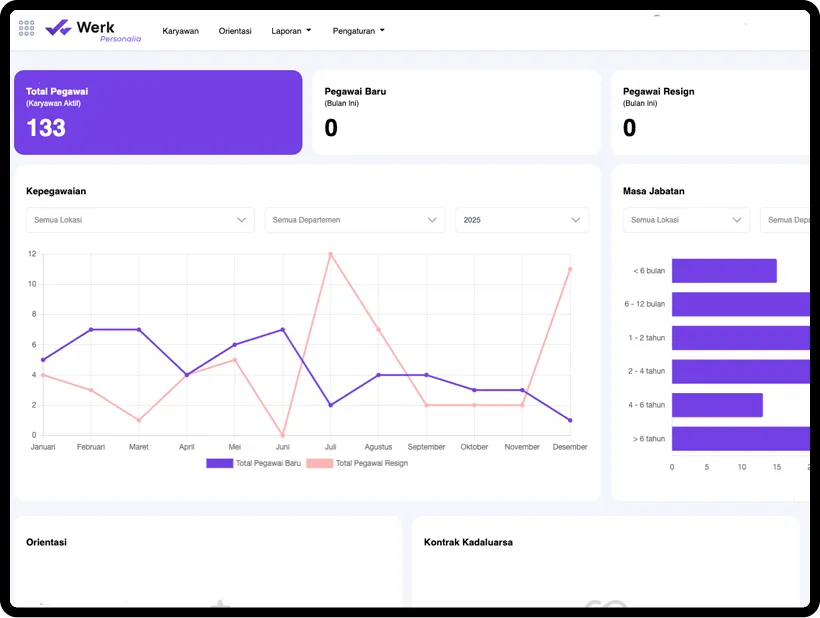
Task: Open the Semua Lokasi filter in Kepegawaian
Action: [x=139, y=219]
